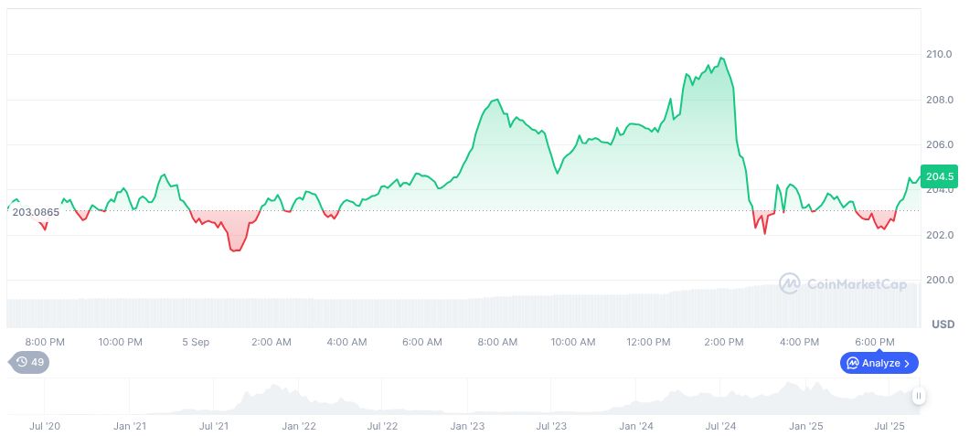Click the green 204.5 price tag
This screenshot has height=436, width=980.
(940, 176)
